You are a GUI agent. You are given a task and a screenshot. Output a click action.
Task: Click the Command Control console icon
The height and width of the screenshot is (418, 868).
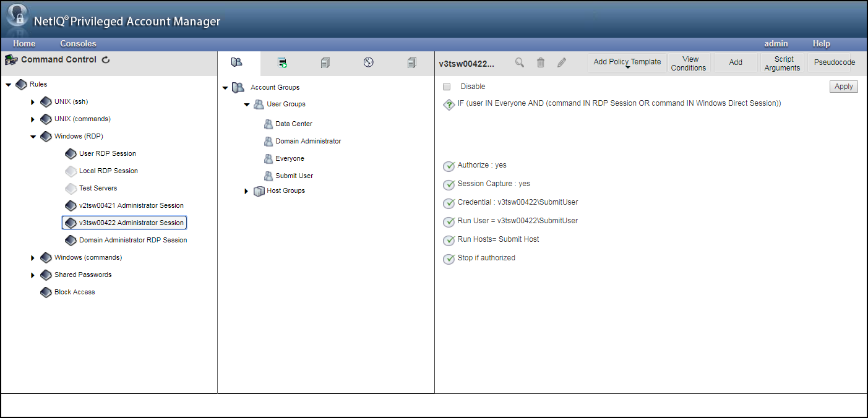point(11,60)
